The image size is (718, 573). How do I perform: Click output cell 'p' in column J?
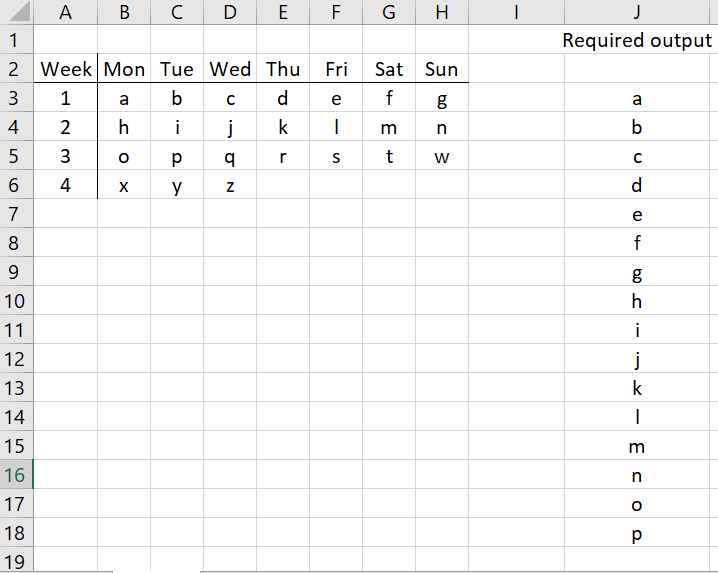[637, 533]
